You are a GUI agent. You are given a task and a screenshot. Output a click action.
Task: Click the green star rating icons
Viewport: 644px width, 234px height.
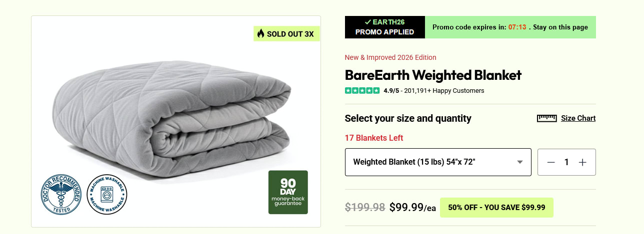coord(362,91)
